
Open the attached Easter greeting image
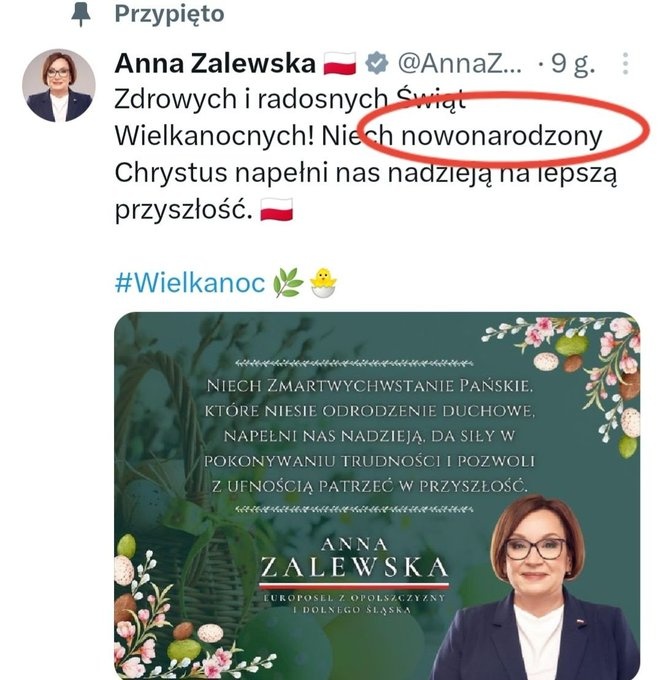(377, 496)
